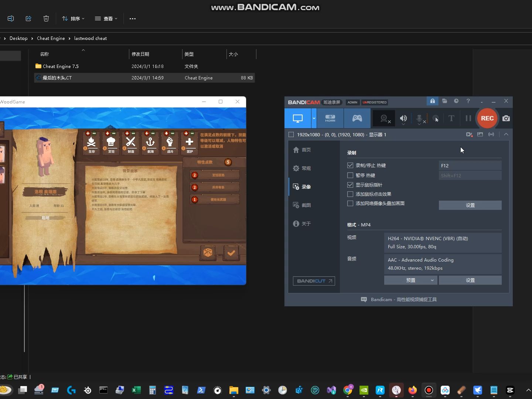
Task: Switch to game recording mode
Action: pyautogui.click(x=357, y=118)
